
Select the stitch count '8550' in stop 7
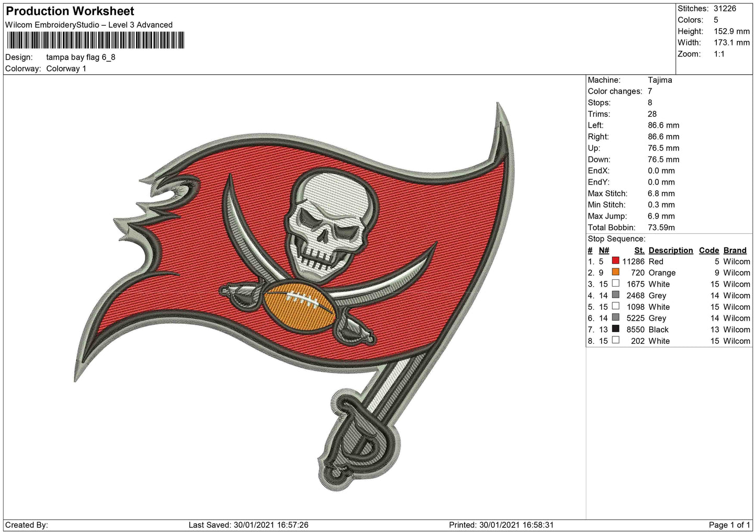636,330
